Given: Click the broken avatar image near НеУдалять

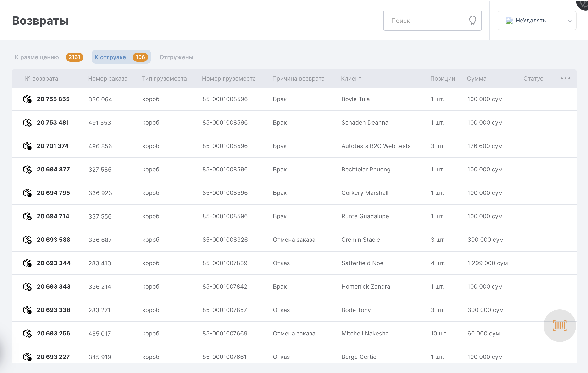Looking at the screenshot, I should tap(509, 21).
